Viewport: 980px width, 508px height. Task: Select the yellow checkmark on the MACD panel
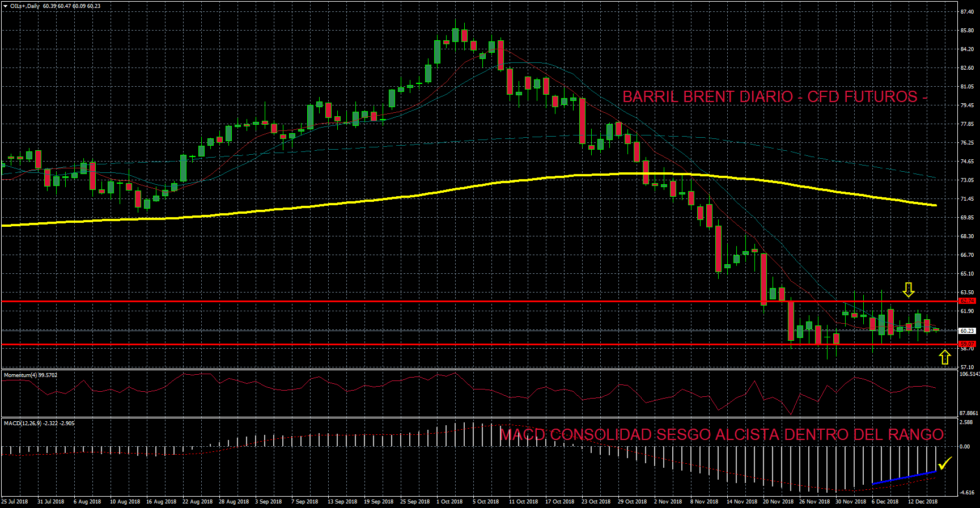point(944,464)
